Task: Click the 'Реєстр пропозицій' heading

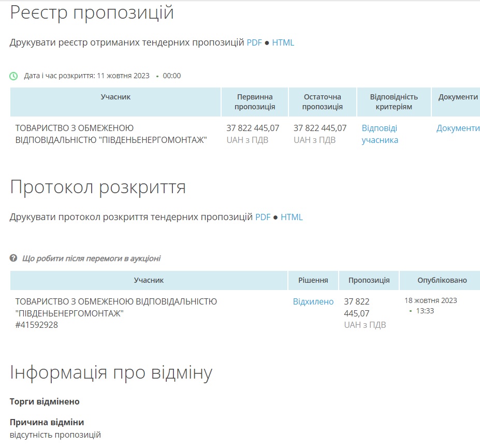Action: pos(92,13)
